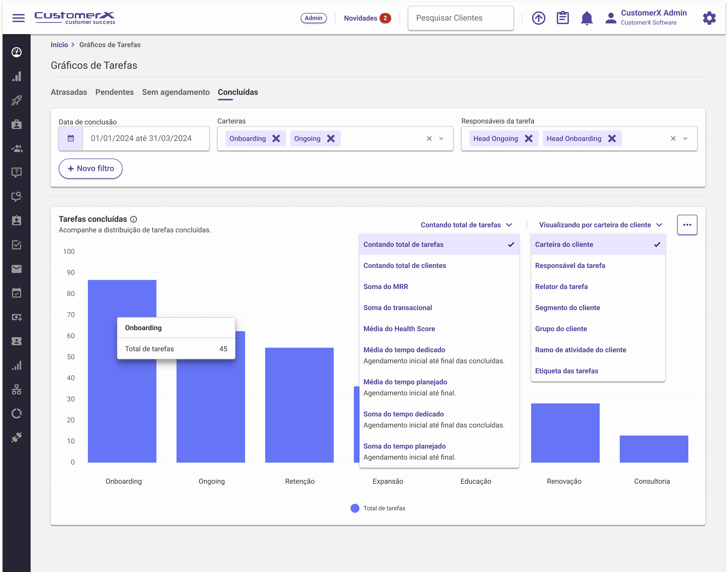Open Contando total de tarefas dropdown
728x572 pixels.
click(x=466, y=225)
